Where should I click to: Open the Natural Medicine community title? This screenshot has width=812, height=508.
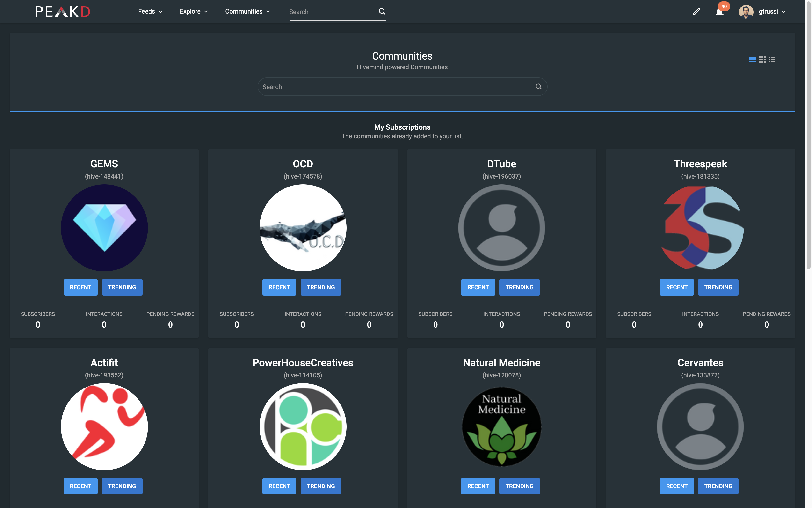tap(502, 363)
